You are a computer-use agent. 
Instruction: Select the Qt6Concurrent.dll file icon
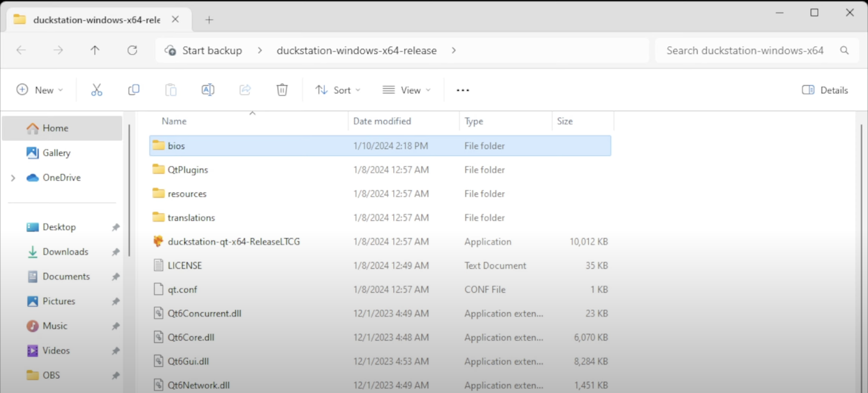click(x=158, y=313)
